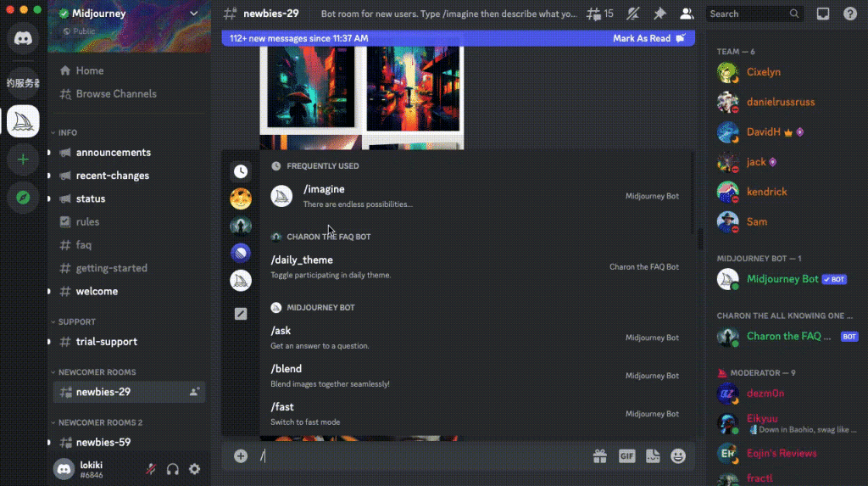Viewport: 868px width, 486px height.
Task: Open Explore Discoverable Servers compass icon
Action: [x=23, y=198]
